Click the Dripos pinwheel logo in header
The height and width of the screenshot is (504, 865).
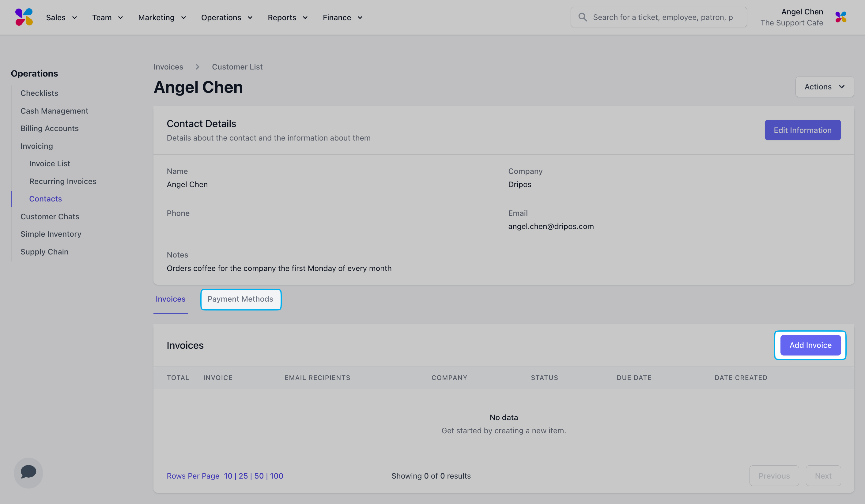[x=24, y=17]
